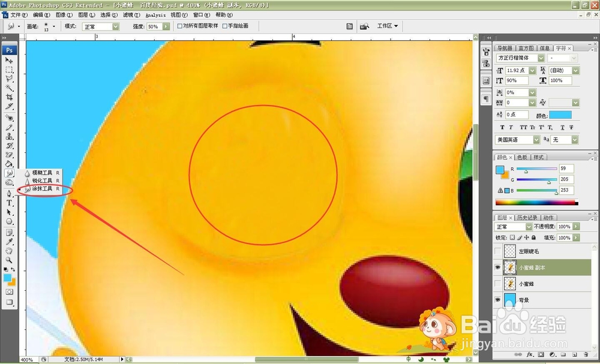Open layer blend mode 正常 dropdown

(x=529, y=227)
